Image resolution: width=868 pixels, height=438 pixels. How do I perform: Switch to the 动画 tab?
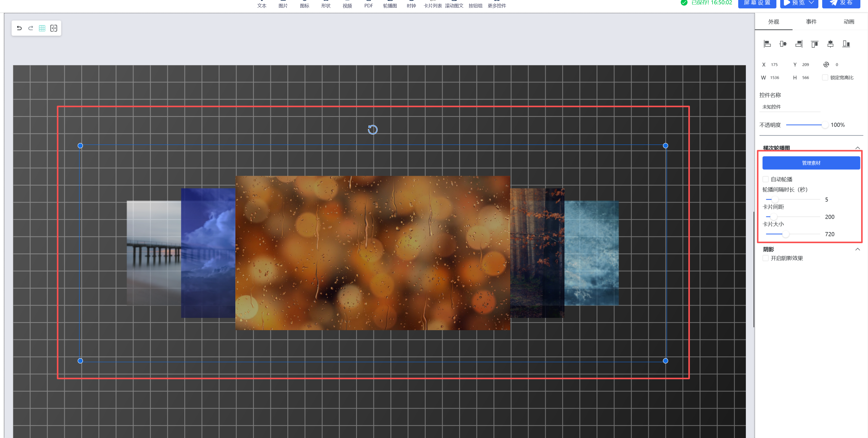849,22
